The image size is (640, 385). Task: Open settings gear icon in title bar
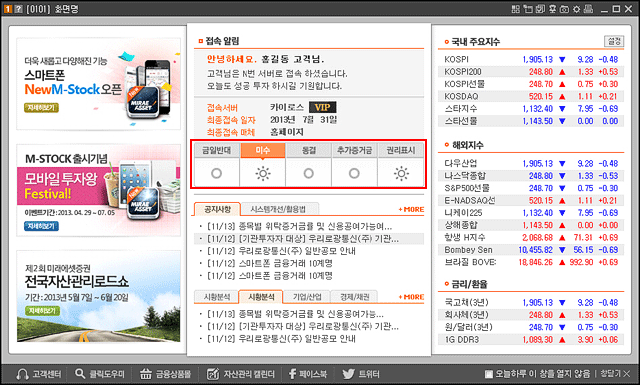[x=576, y=9]
